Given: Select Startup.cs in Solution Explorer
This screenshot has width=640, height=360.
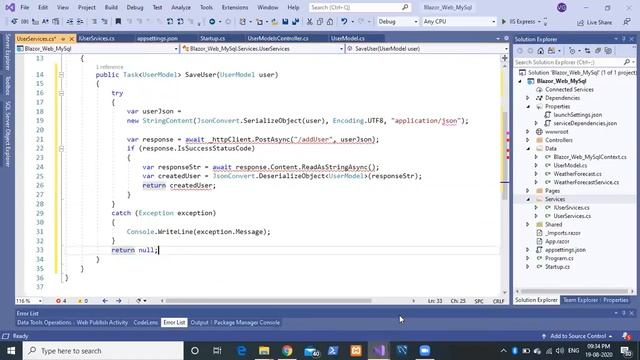Looking at the screenshot, I should pyautogui.click(x=557, y=267).
